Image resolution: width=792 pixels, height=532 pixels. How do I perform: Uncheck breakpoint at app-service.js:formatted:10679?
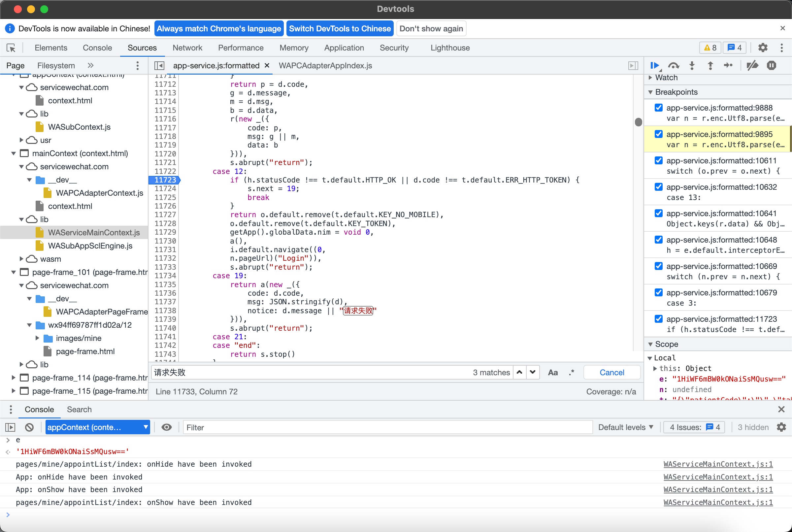659,292
